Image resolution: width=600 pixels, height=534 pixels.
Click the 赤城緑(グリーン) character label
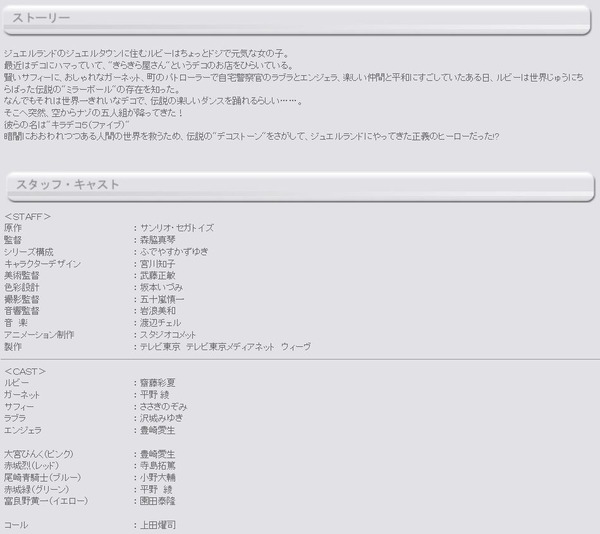[x=37, y=489]
